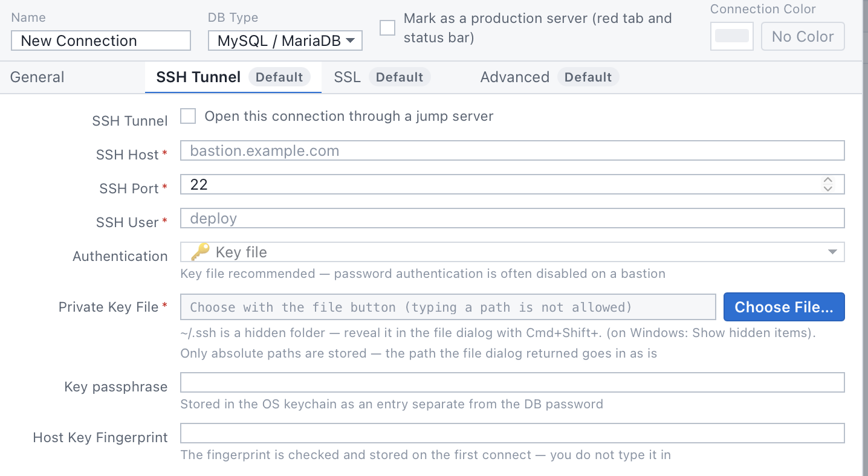Click the Key passphrase field

(512, 382)
